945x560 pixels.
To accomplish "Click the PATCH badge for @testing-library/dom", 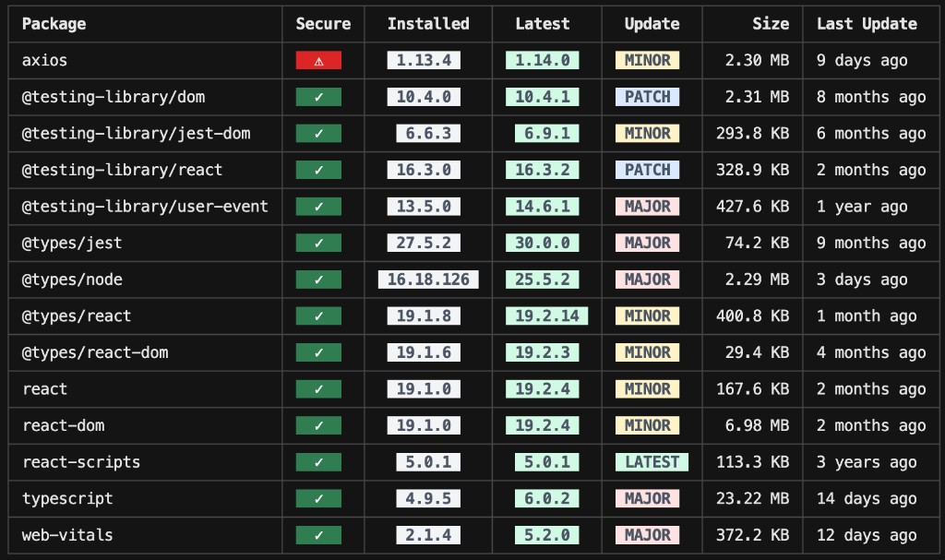I will (x=647, y=97).
